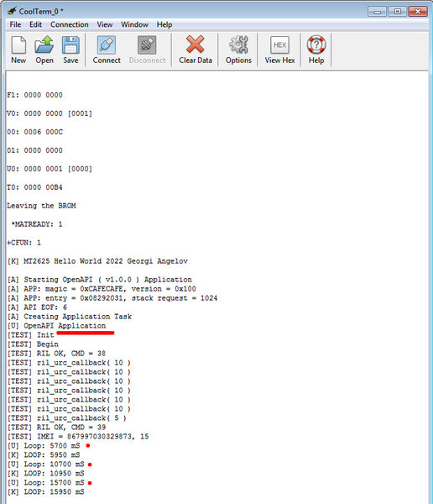Click the Connect plug icon
433x504 pixels.
(107, 45)
